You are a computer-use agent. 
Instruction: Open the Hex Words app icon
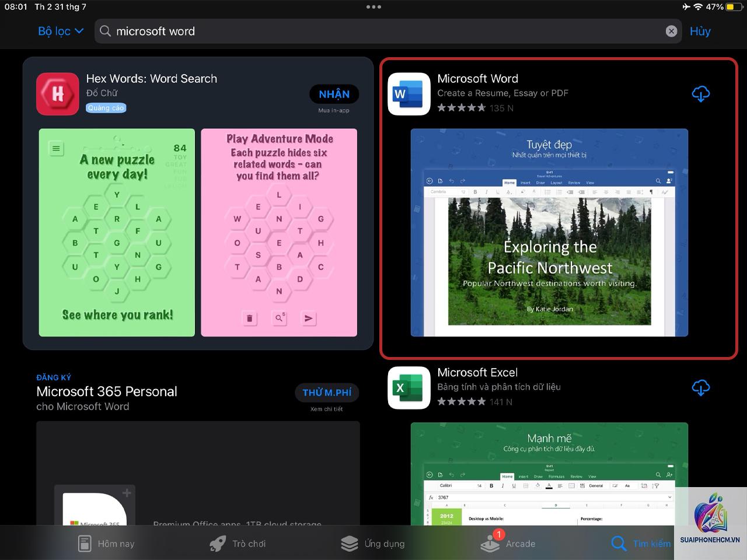pyautogui.click(x=58, y=94)
